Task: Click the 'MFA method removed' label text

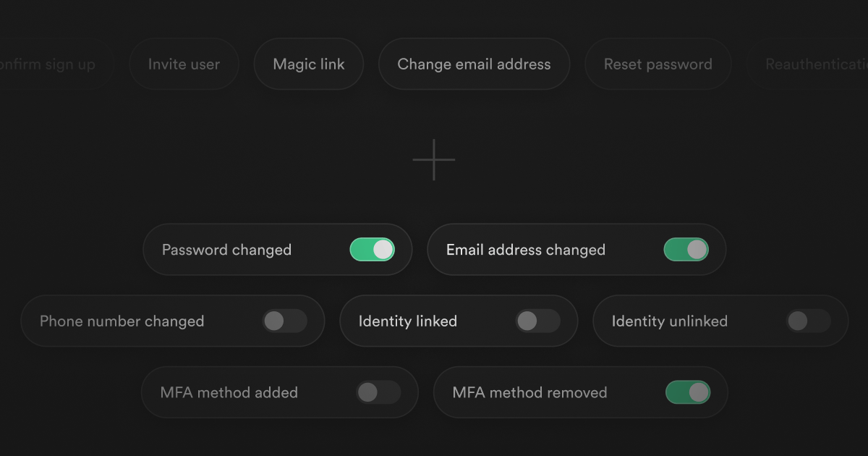Action: tap(529, 392)
